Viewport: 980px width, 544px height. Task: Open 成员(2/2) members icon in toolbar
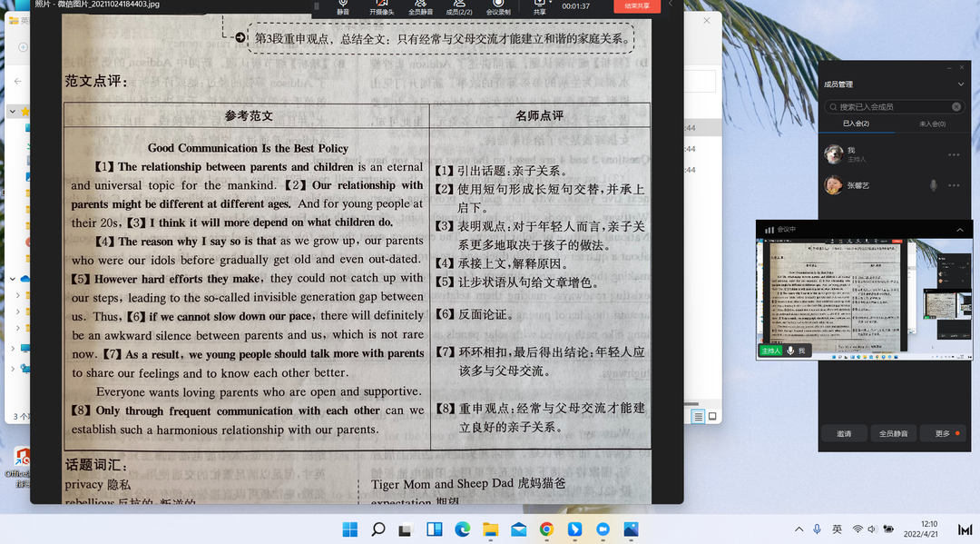click(x=459, y=5)
